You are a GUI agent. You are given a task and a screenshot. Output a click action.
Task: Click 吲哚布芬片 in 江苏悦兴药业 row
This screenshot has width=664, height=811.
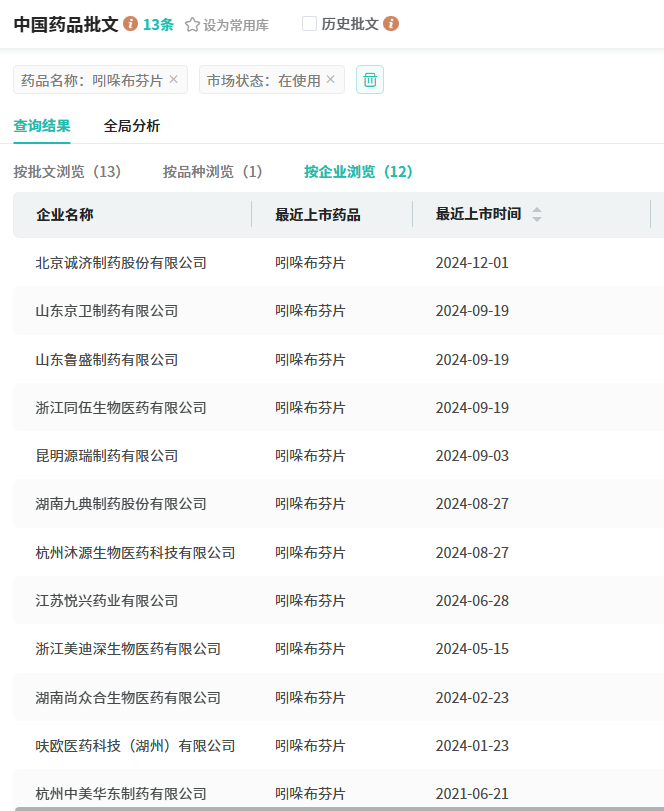pos(311,601)
